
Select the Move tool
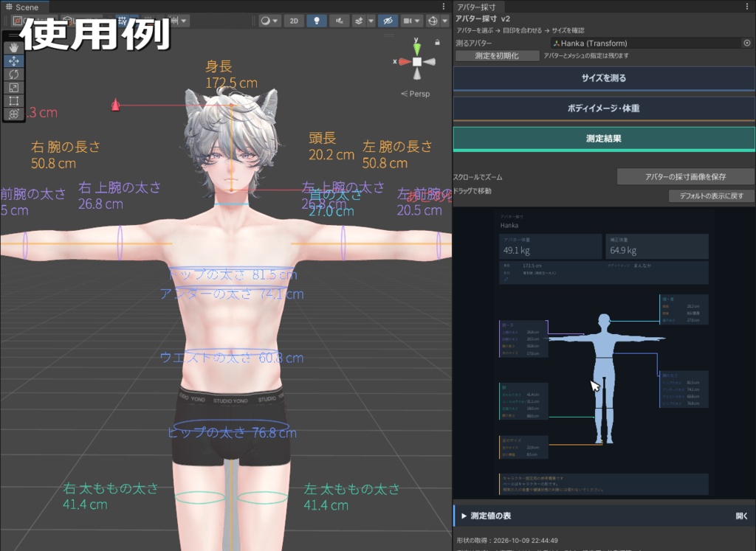pos(13,60)
